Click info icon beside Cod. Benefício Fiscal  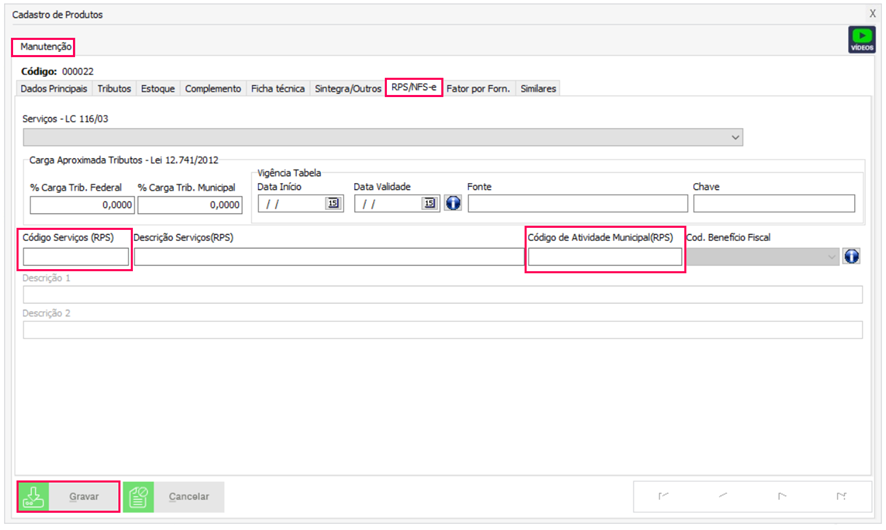pyautogui.click(x=852, y=256)
